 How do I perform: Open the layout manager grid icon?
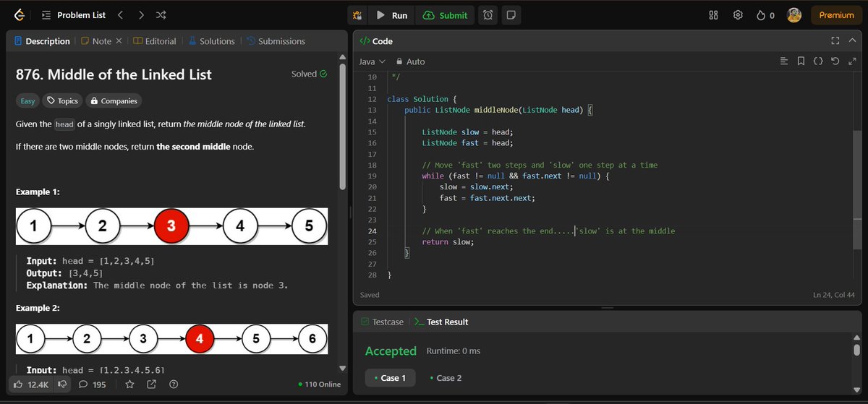tap(713, 15)
